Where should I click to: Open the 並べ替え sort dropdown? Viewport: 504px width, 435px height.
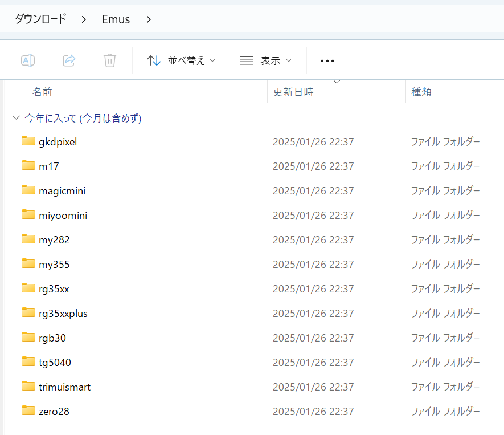click(x=181, y=60)
